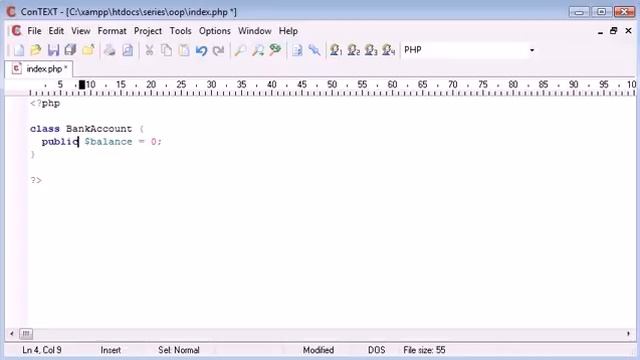Click the New file toolbar icon

(x=19, y=50)
